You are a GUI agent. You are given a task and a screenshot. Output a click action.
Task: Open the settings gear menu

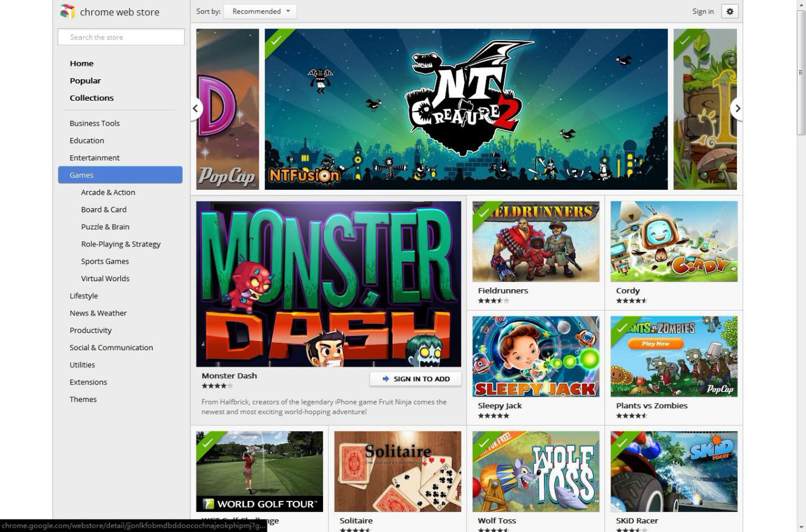[x=730, y=11]
